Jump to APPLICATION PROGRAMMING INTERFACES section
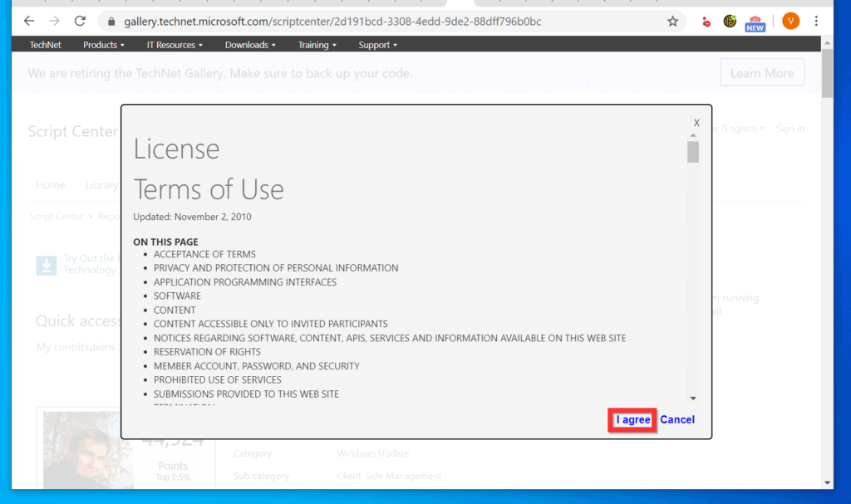 point(245,282)
